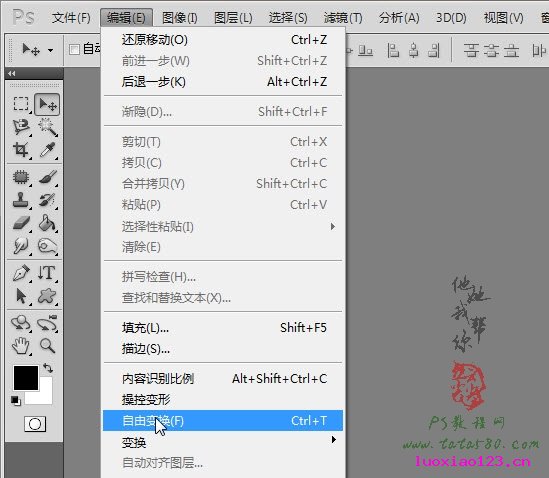
Task: Open the Move tool preset picker dropdown
Action: (51, 50)
